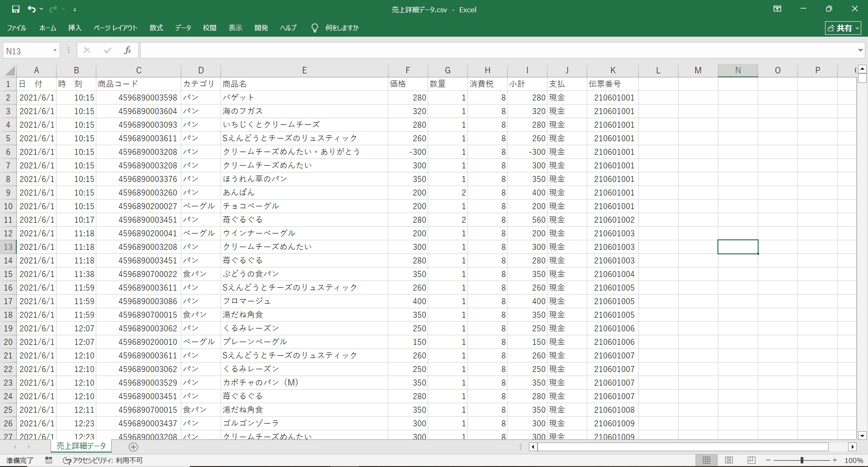Click vertical scrollbar down arrow
868x467 pixels.
(862, 436)
